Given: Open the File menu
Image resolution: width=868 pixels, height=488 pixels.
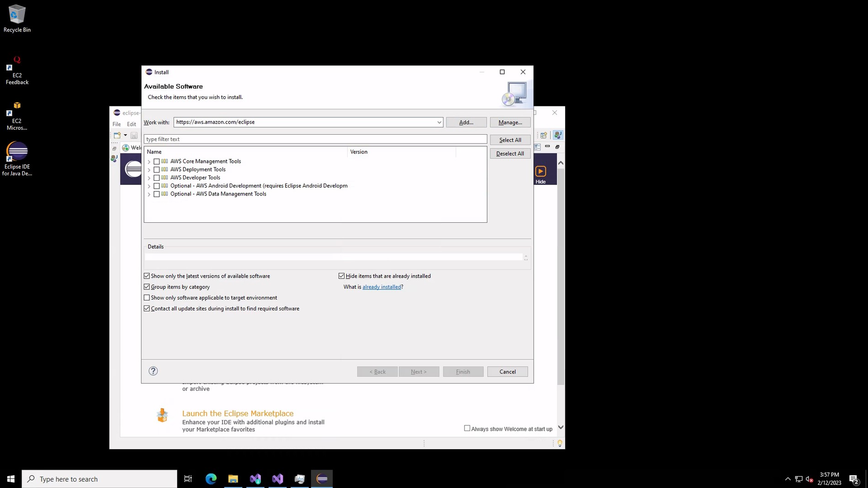Looking at the screenshot, I should (116, 124).
